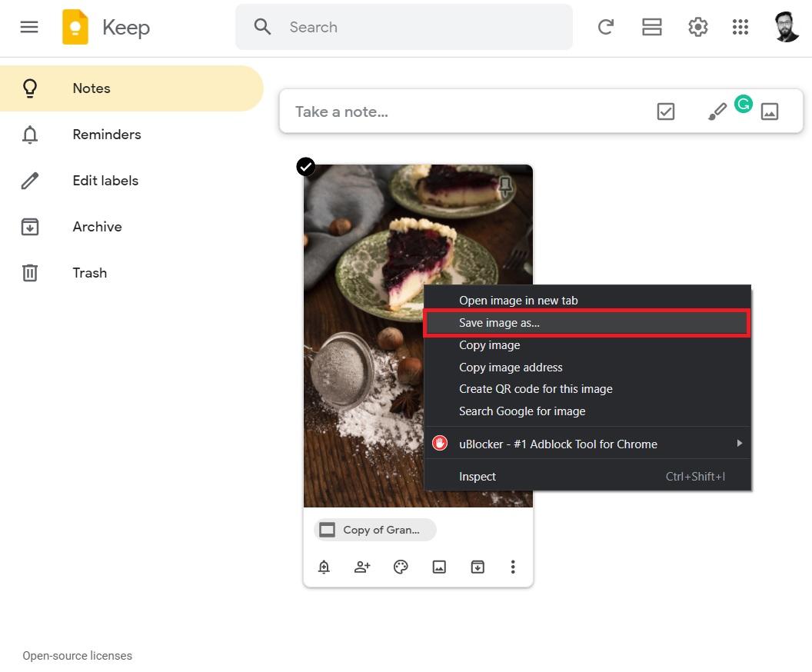The image size is (812, 672).
Task: Click the account profile avatar
Action: [787, 27]
